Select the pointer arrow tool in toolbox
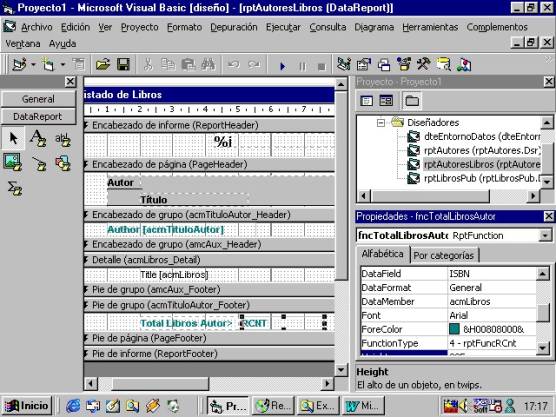Image resolution: width=556 pixels, height=417 pixels. pos(13,138)
